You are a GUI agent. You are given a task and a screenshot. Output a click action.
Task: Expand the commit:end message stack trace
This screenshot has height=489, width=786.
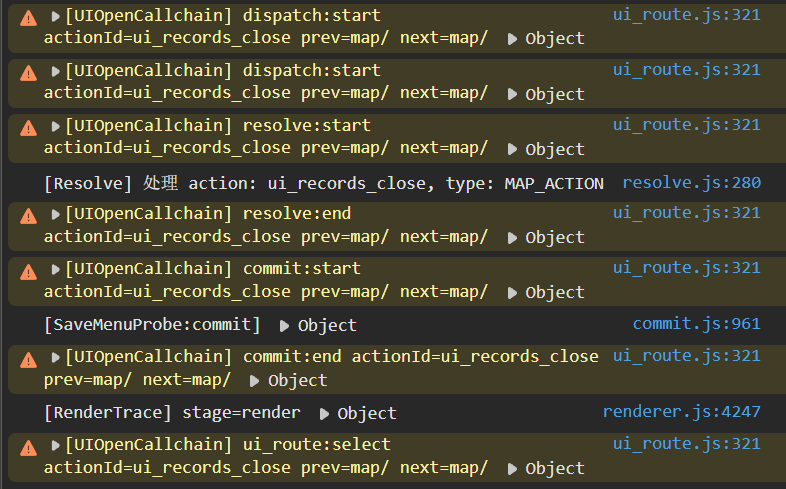[55, 358]
